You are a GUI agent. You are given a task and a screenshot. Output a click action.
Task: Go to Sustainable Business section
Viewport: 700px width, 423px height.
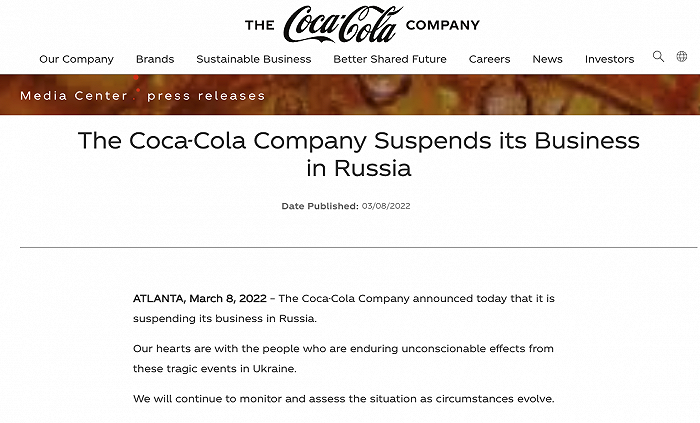pos(254,59)
